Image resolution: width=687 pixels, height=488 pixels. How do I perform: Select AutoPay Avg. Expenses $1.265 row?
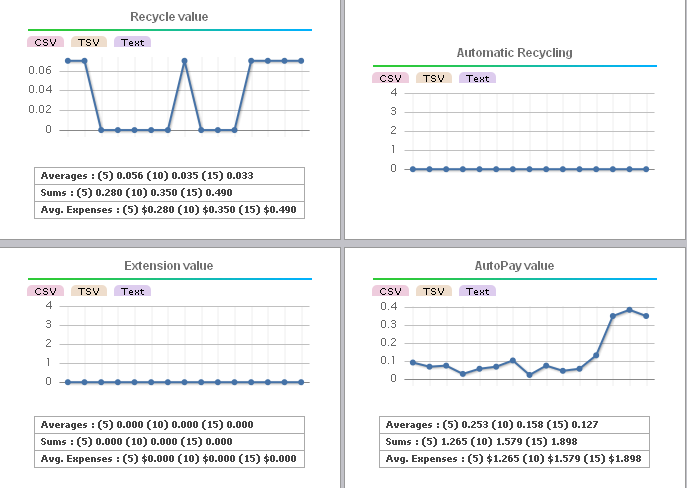(x=514, y=459)
